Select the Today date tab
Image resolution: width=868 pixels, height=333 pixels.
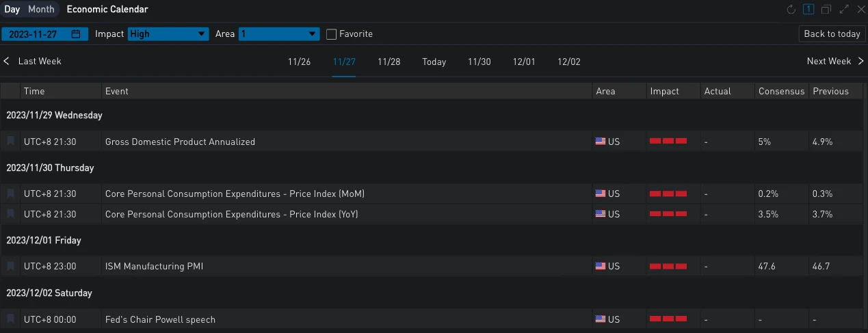(434, 62)
